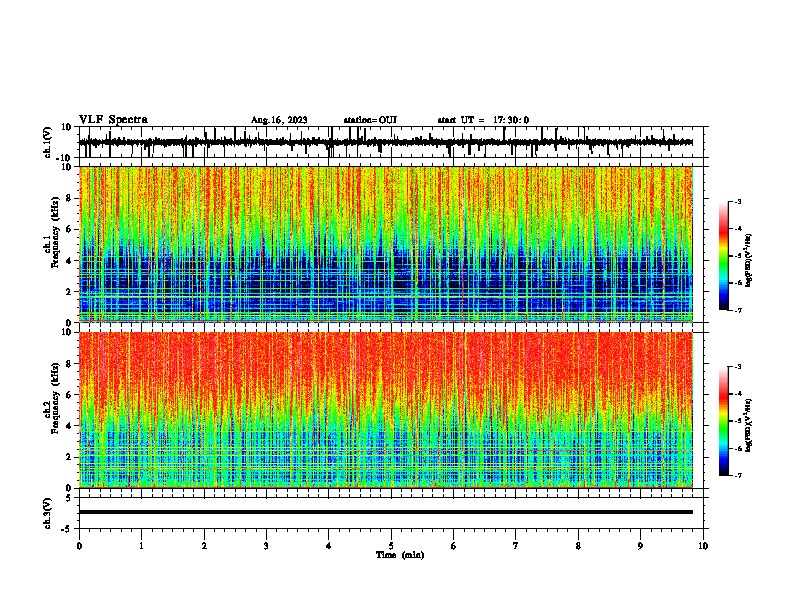Click the '2' kHz tick on the ch.2 frequency axis
Viewport: 792px width, 612px height.
(x=70, y=457)
